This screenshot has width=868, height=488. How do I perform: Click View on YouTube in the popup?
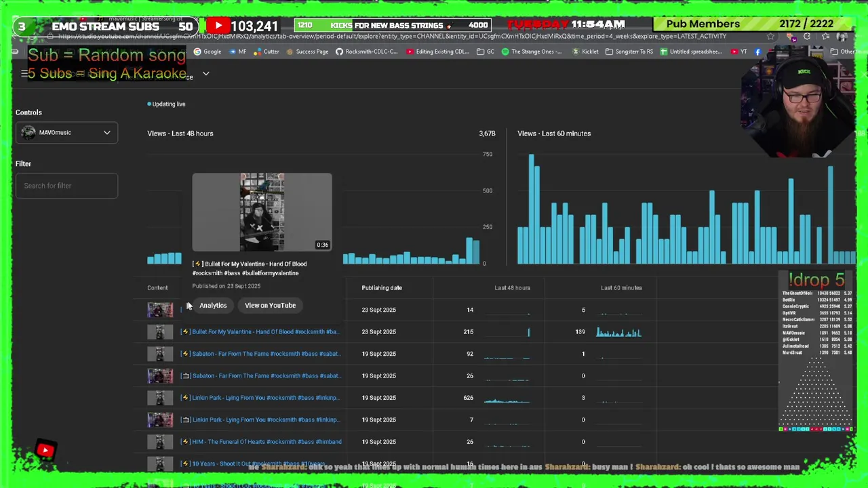270,306
